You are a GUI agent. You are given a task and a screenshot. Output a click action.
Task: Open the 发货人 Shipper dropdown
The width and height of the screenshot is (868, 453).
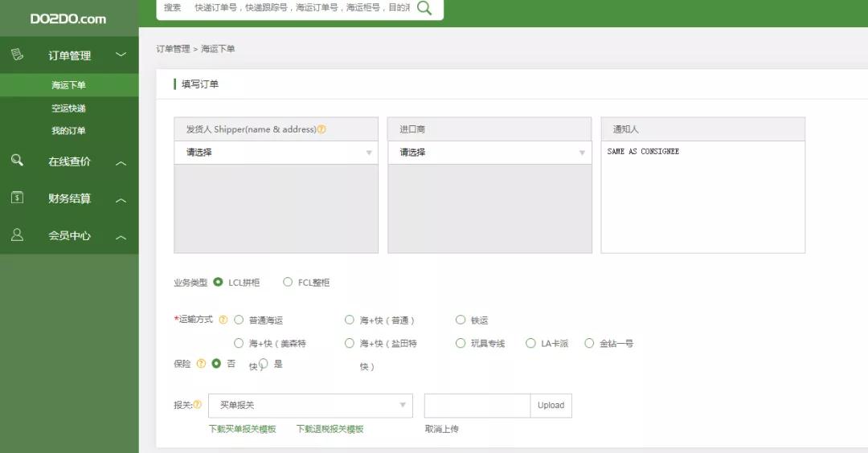click(276, 153)
